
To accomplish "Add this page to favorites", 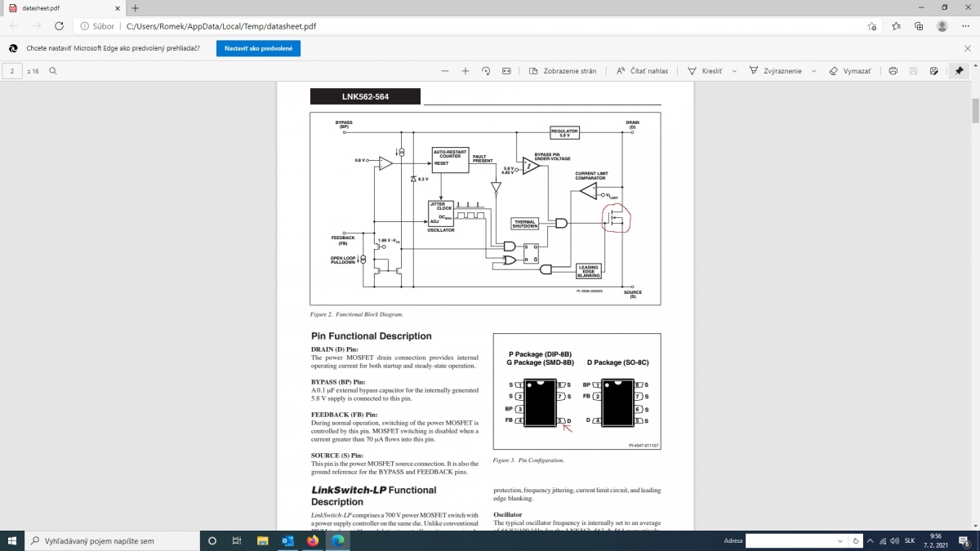I will 872,26.
